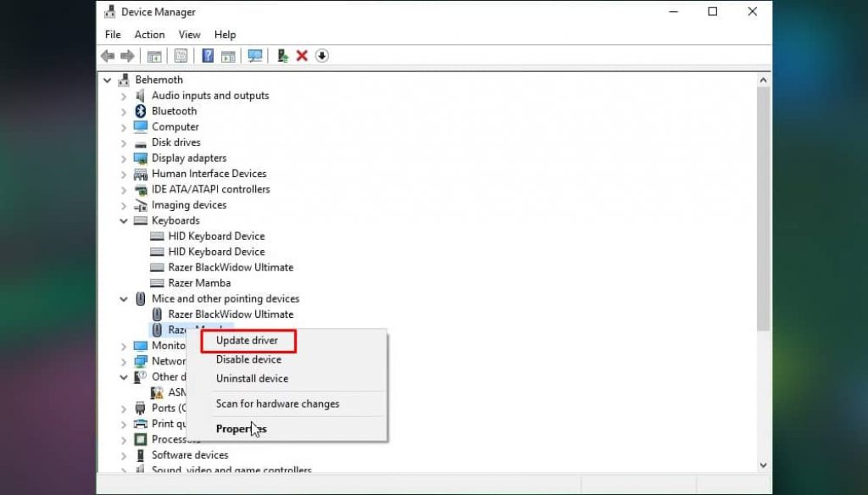868x495 pixels.
Task: Click the Display adapters icon
Action: tap(141, 159)
